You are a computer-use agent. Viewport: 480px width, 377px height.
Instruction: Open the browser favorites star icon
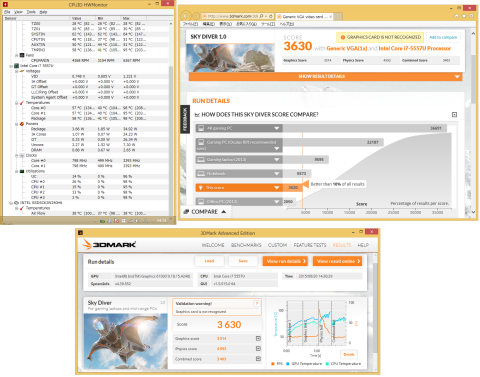tap(464, 16)
